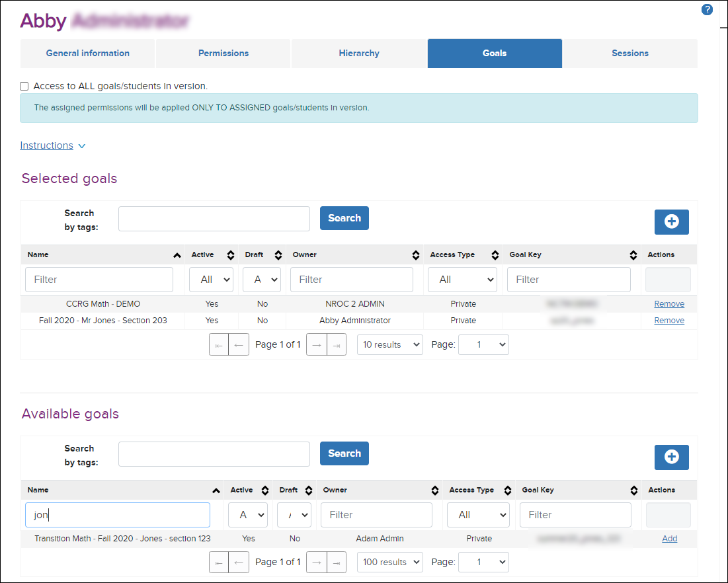
Task: Click Owner filter field in Available goals
Action: [x=376, y=515]
